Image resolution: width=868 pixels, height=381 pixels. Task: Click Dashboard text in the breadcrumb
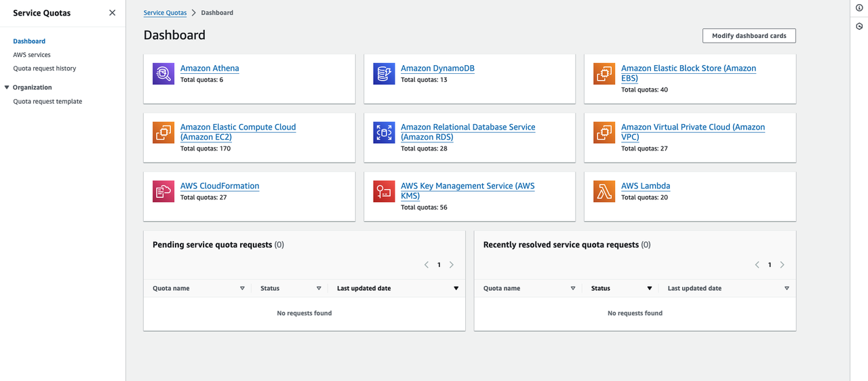point(217,13)
